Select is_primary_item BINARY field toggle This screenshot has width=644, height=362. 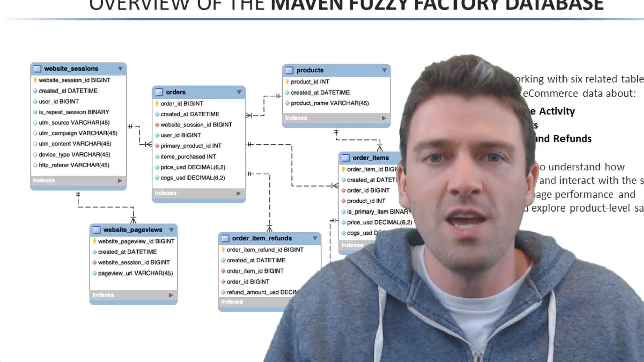click(x=344, y=211)
